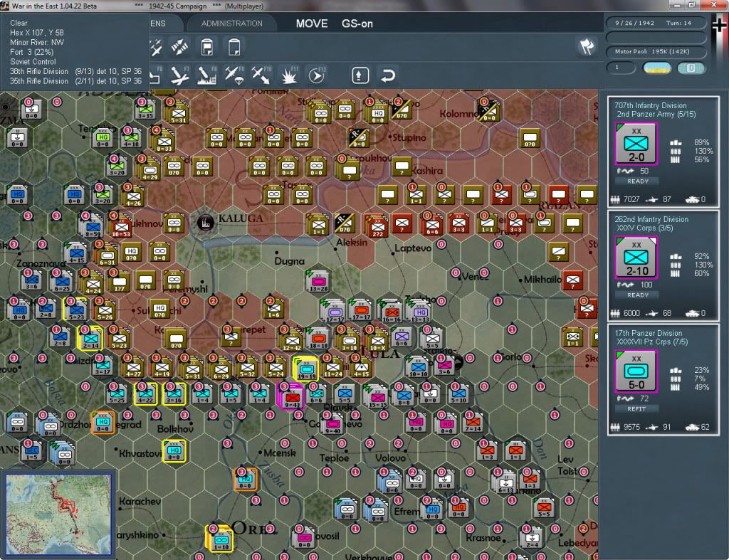Open the XXXXVII Pz Crps (7/5) link
The height and width of the screenshot is (560, 729).
tap(652, 342)
